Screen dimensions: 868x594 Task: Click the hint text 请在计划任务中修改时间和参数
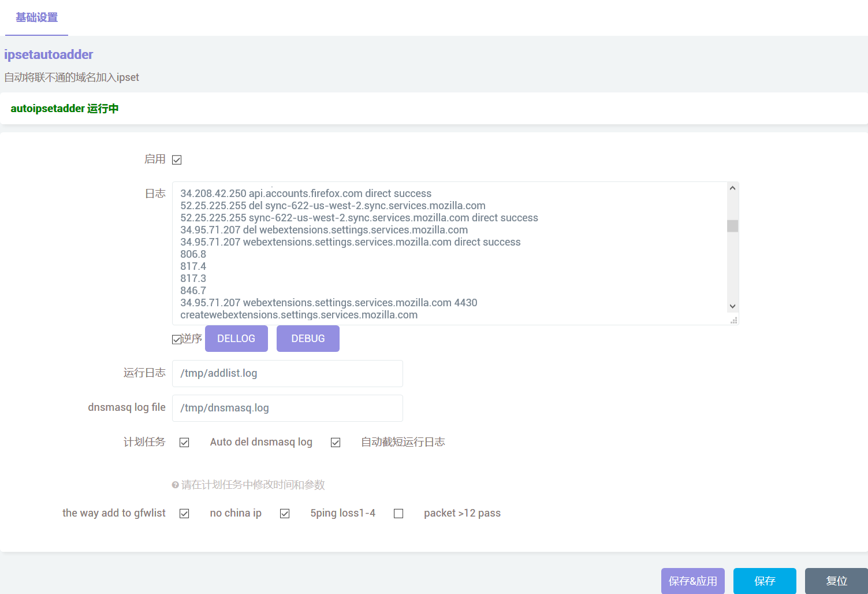click(253, 485)
